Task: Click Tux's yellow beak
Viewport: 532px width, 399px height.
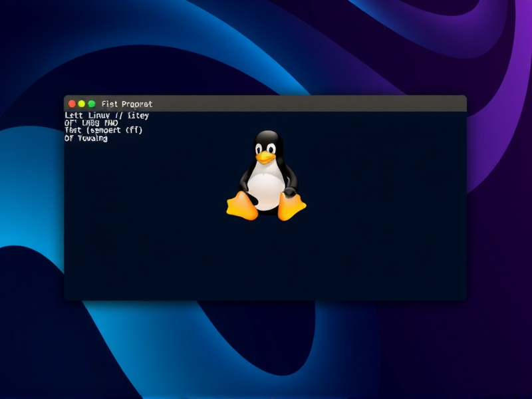Action: tap(266, 156)
